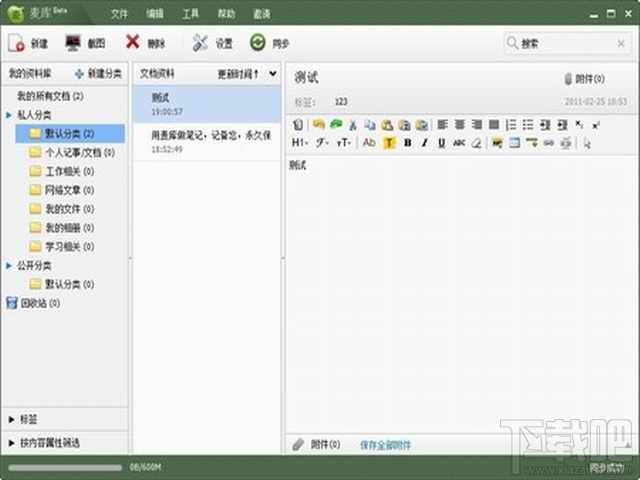Toggle ABC strikethrough formatting

click(459, 143)
